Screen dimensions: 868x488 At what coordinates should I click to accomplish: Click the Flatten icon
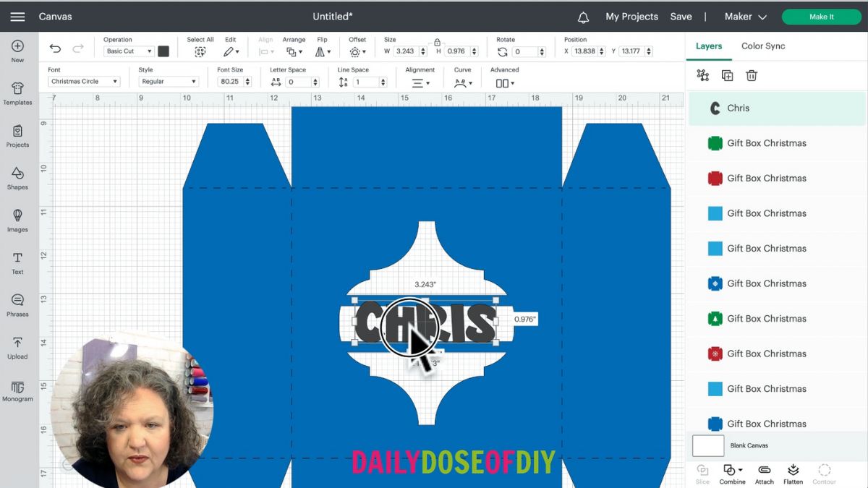click(793, 474)
